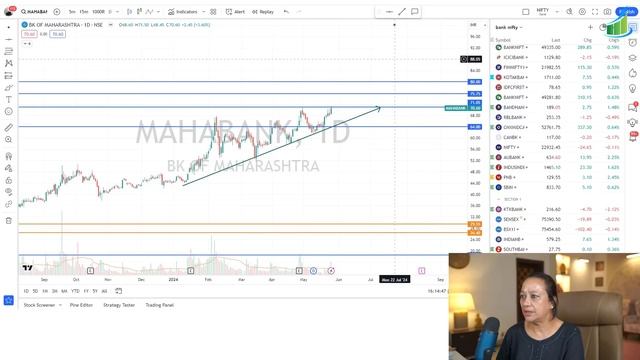The image size is (640, 360).
Task: Select ICICIBANK in the watchlist
Action: (557, 58)
